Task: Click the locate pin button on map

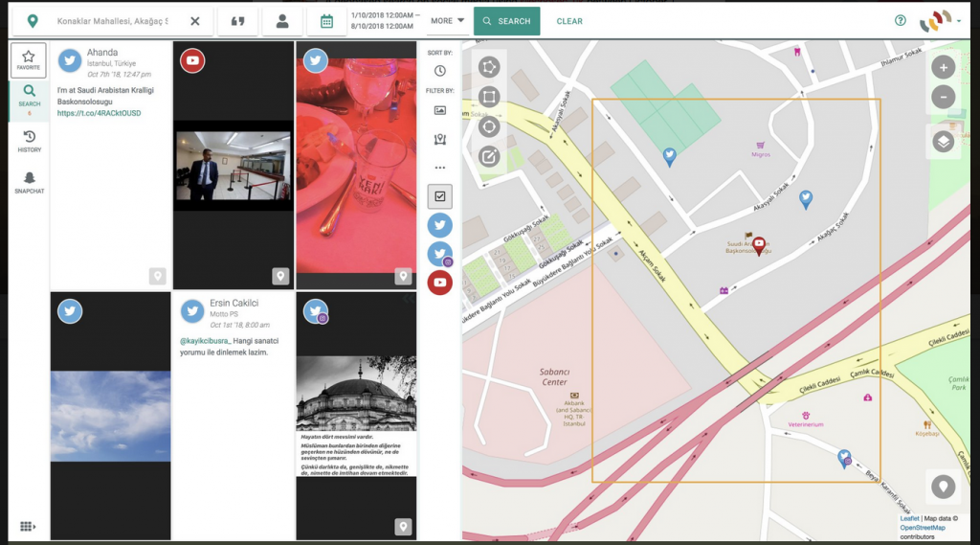Action: [943, 487]
